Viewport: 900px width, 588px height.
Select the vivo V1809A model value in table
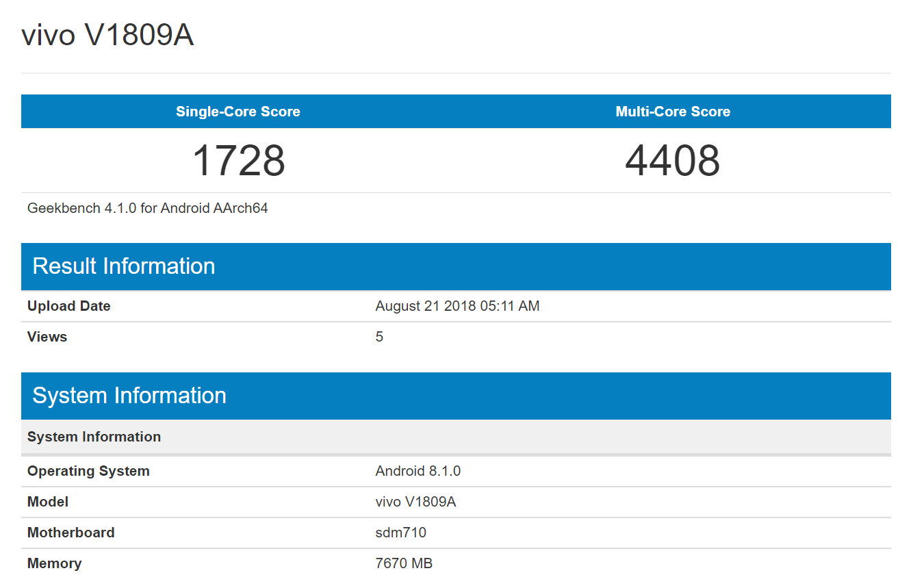(x=415, y=502)
